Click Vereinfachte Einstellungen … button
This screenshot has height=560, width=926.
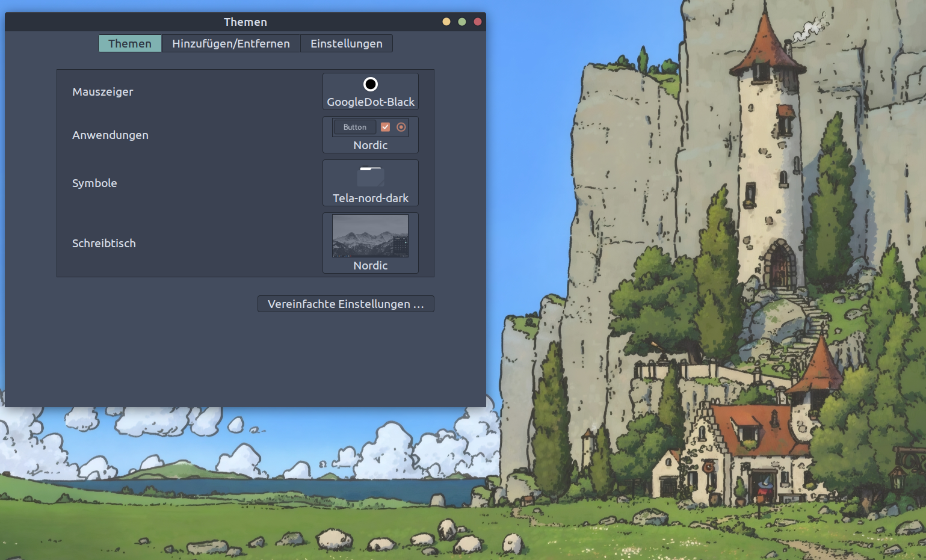click(x=346, y=304)
